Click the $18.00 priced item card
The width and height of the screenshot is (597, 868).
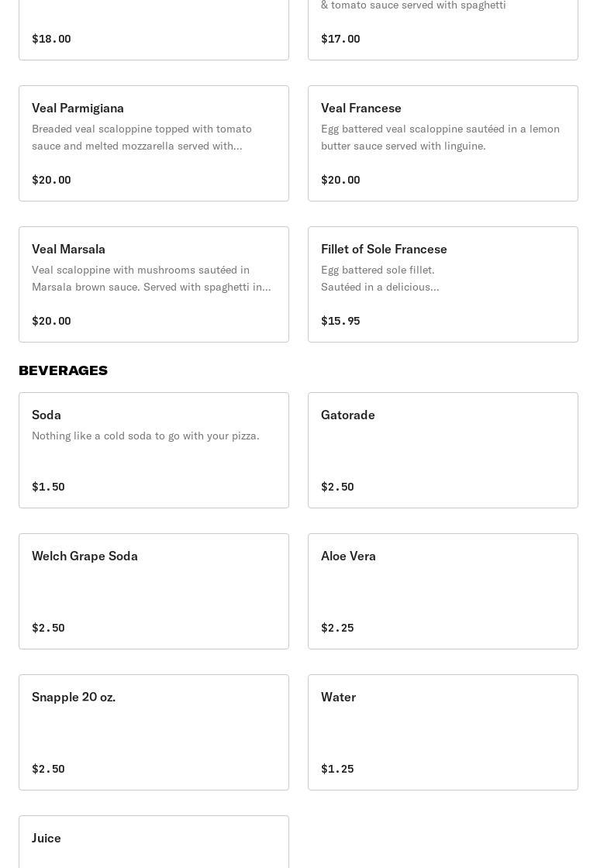[154, 31]
